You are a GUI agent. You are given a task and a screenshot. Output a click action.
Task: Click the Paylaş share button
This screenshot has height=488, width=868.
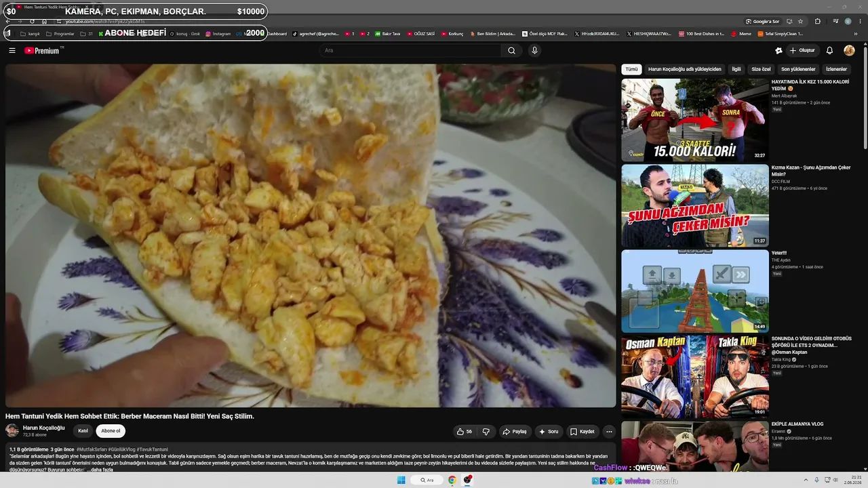point(515,431)
